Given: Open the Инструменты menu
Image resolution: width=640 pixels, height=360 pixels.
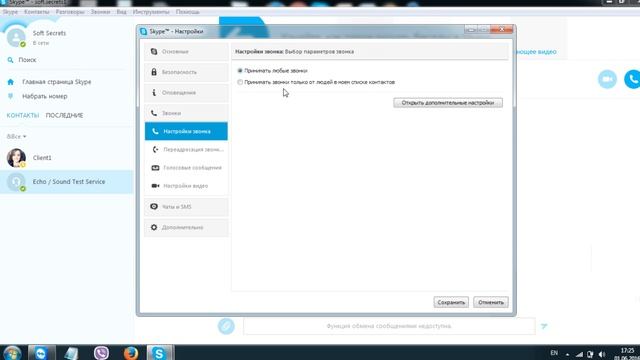Looking at the screenshot, I should pos(151,12).
